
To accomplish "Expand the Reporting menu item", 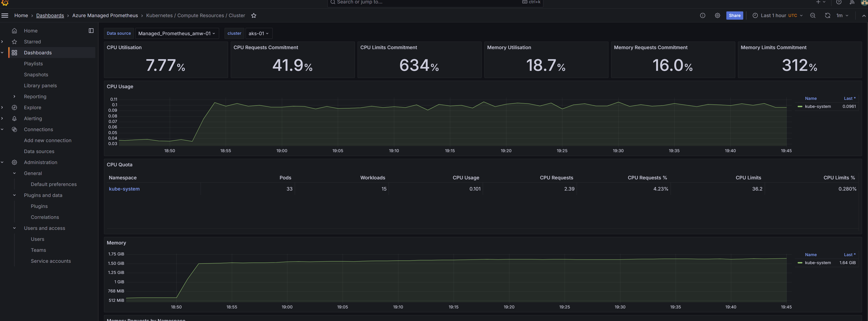I will coord(14,97).
